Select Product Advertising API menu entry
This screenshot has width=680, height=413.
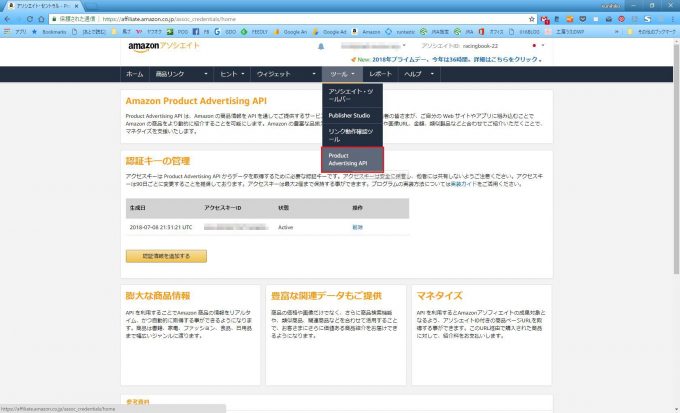pos(352,159)
